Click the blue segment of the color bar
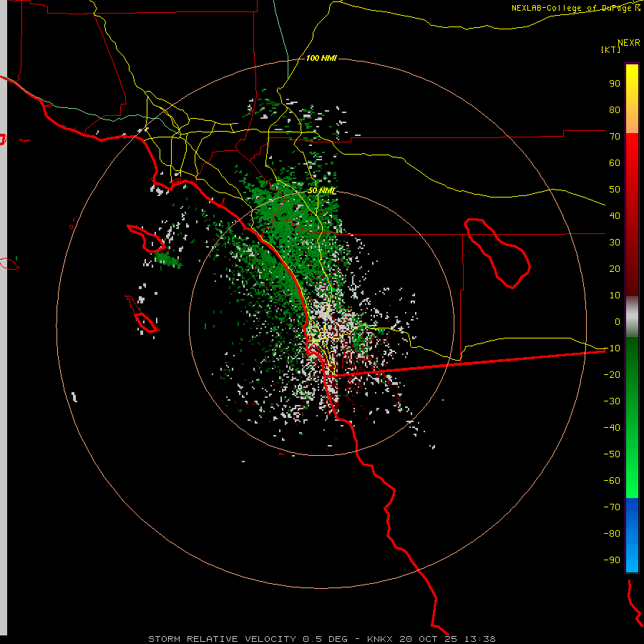This screenshot has width=644, height=644. click(x=632, y=535)
